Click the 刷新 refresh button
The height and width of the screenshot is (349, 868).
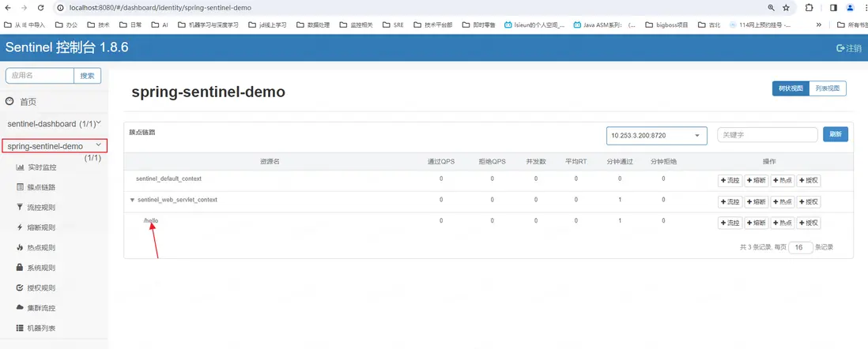click(x=836, y=134)
